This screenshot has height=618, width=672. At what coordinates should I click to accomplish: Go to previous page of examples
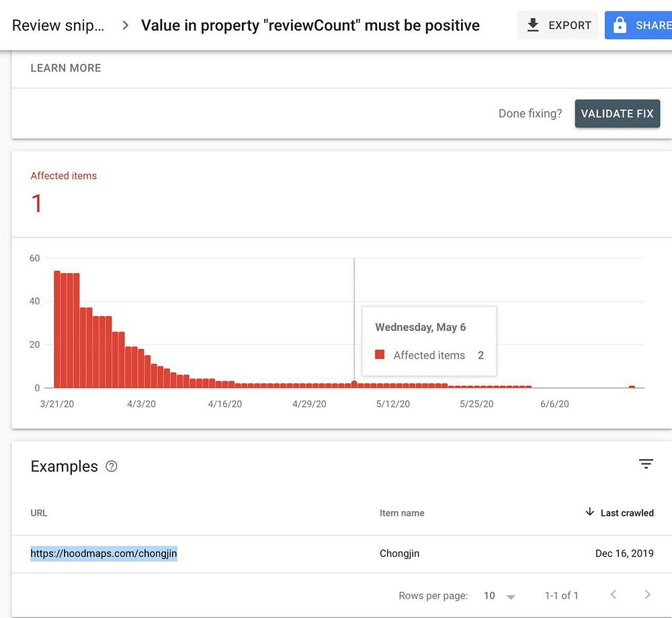tap(613, 594)
